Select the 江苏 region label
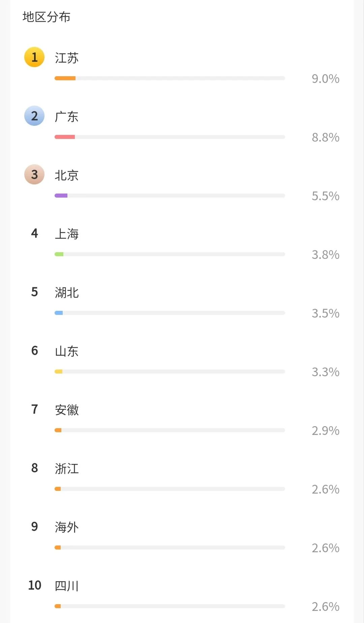 [x=67, y=58]
